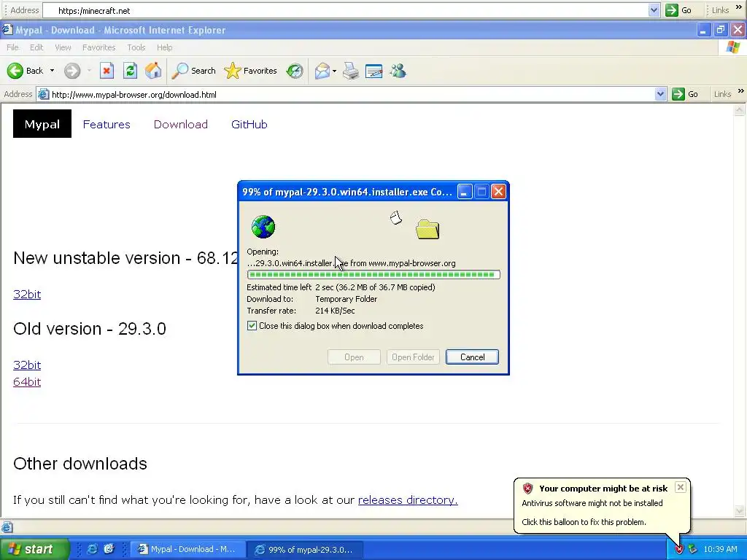Viewport: 747px width, 560px height.
Task: Open the Help menu
Action: 164,47
